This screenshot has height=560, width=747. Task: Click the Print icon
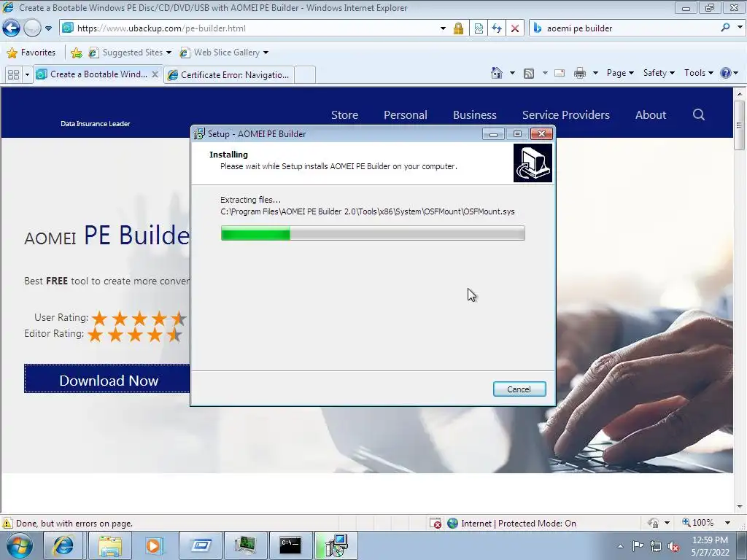580,73
